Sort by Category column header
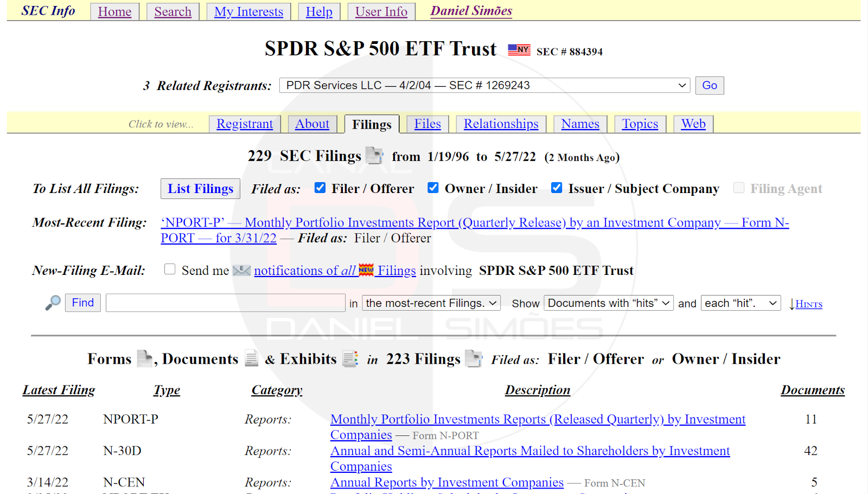Screen dimensions: 868x494 pos(277,390)
